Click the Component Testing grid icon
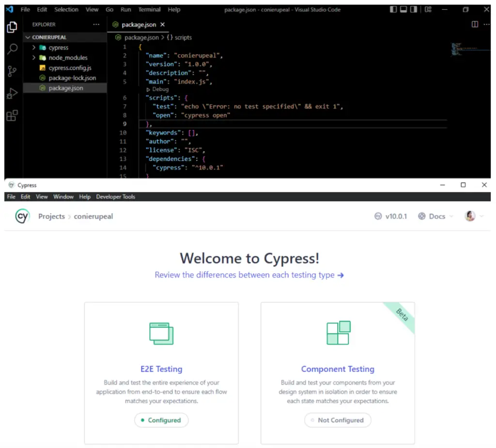Screen dimensions: 496x448 click(338, 333)
